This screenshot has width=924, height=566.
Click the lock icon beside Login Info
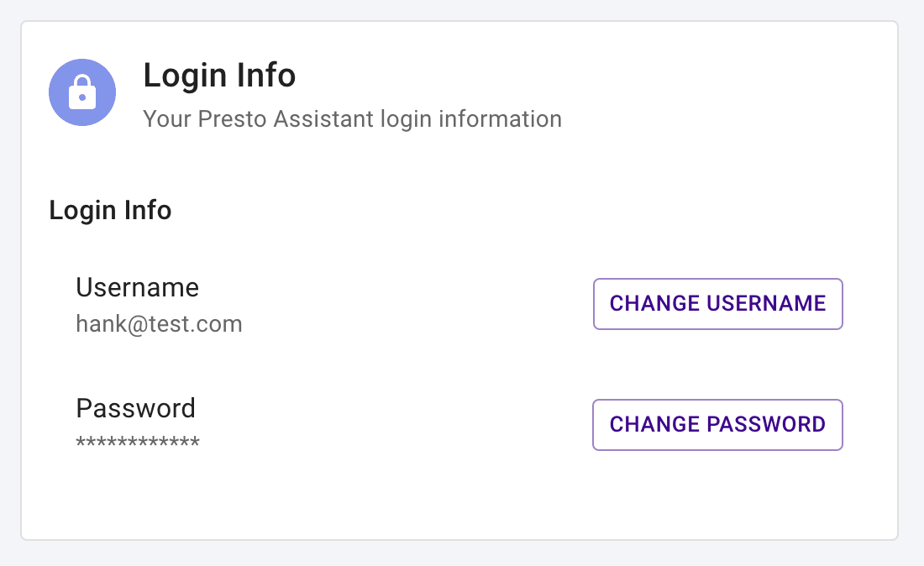(x=82, y=92)
